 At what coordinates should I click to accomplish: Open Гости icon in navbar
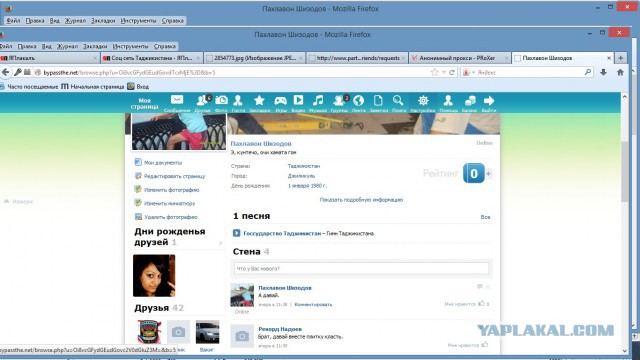(238, 100)
